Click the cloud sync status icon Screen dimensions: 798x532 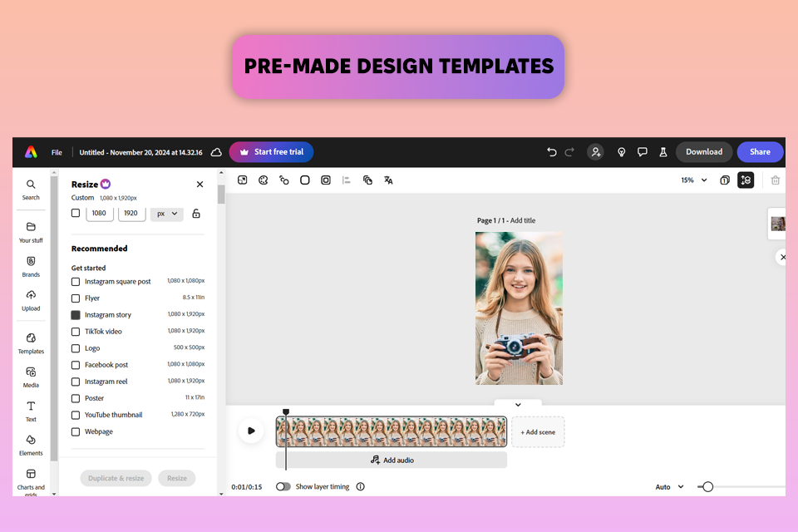(x=216, y=152)
